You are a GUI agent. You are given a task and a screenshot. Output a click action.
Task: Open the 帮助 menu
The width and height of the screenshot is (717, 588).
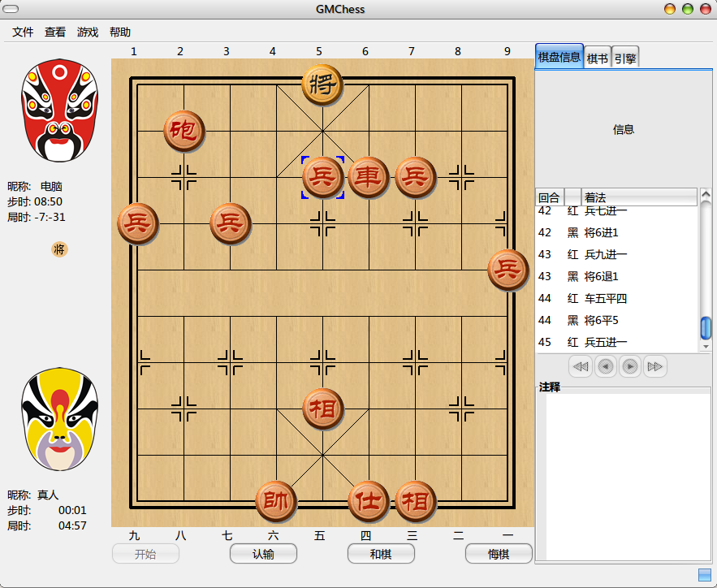(120, 32)
